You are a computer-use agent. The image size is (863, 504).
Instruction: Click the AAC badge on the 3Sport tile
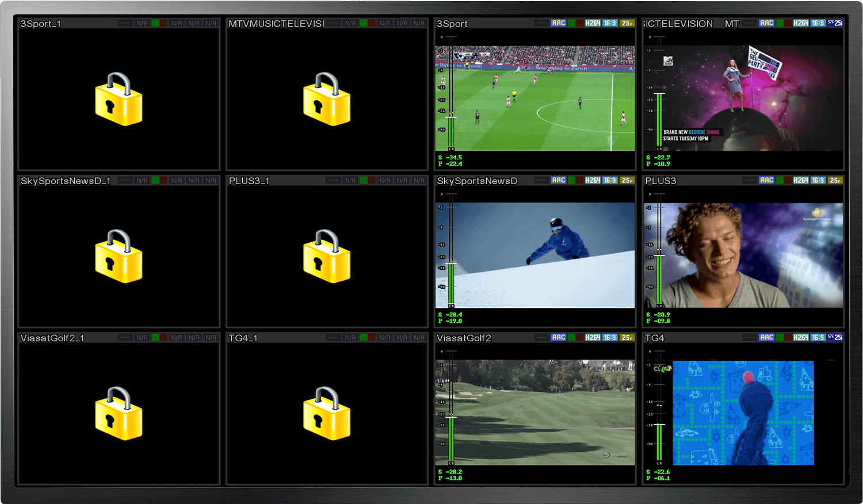(x=559, y=23)
